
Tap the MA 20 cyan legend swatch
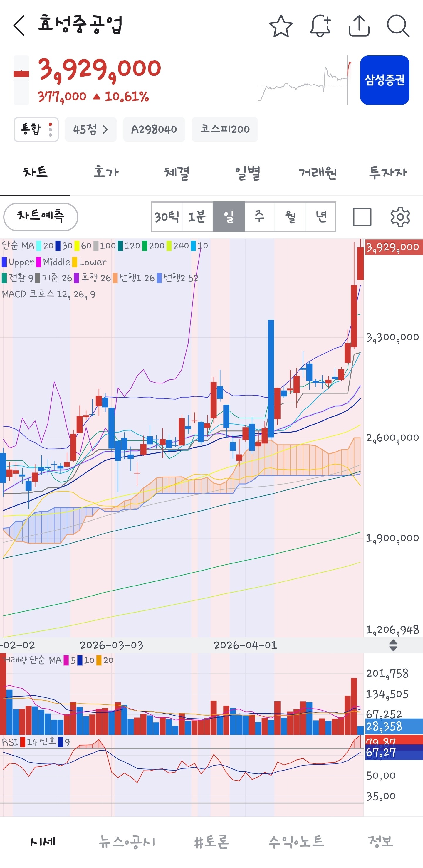(39, 246)
